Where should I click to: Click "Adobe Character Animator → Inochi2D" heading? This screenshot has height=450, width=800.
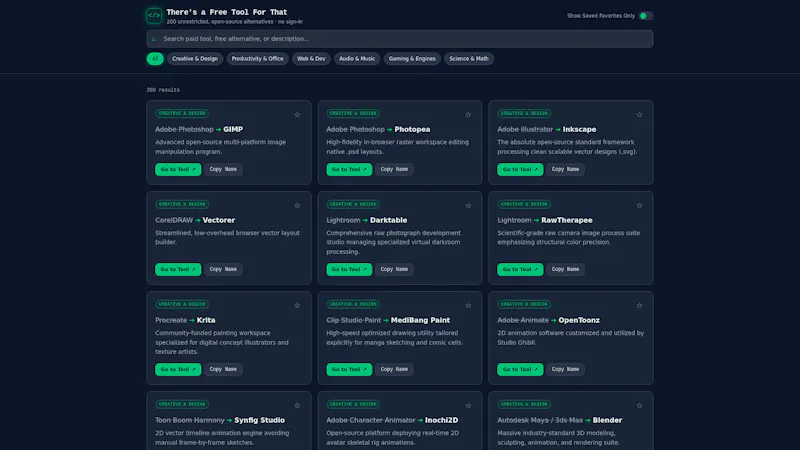click(392, 420)
